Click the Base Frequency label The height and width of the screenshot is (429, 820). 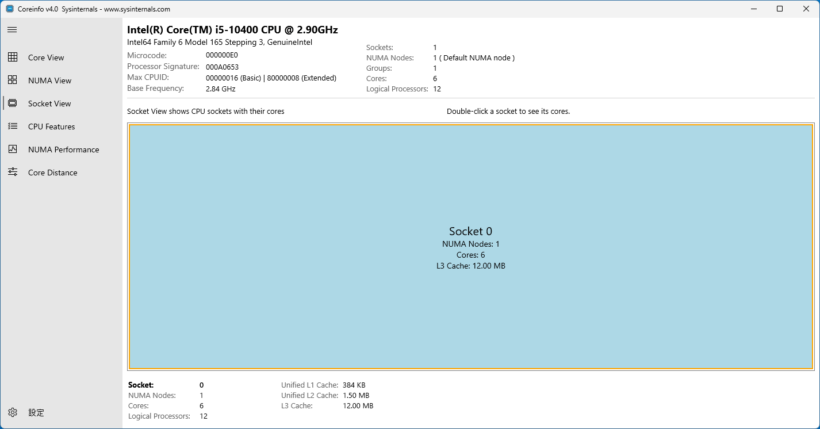(x=155, y=88)
